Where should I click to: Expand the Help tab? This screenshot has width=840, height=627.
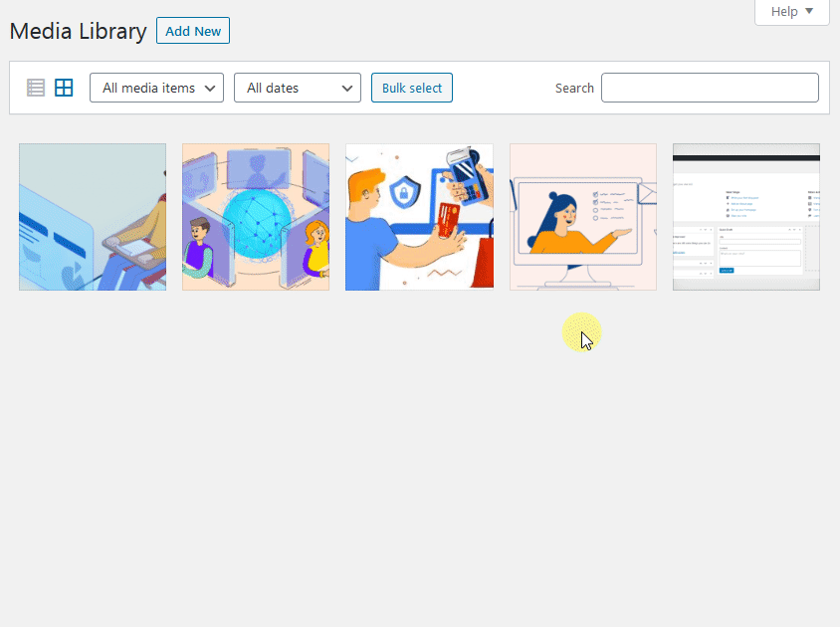coord(792,12)
